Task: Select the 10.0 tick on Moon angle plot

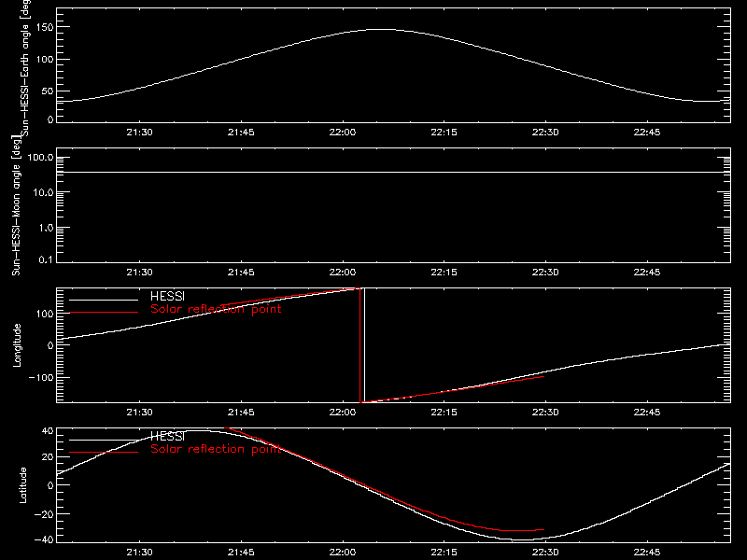Action: click(x=44, y=192)
